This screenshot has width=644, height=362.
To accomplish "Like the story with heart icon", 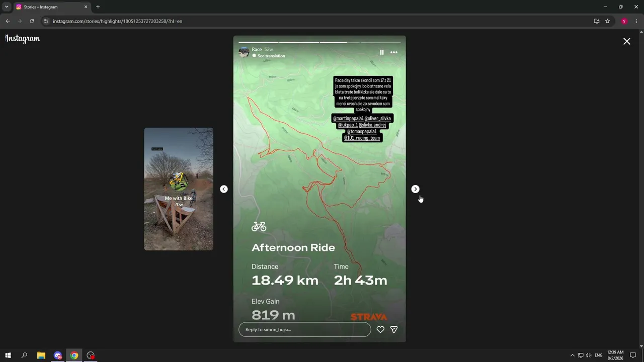I will [x=380, y=329].
